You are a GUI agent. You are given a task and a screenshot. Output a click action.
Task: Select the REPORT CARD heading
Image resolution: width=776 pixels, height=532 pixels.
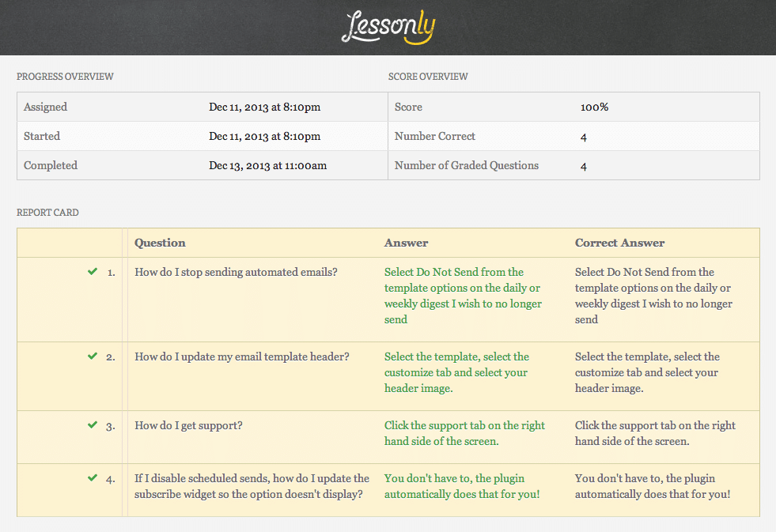(47, 213)
